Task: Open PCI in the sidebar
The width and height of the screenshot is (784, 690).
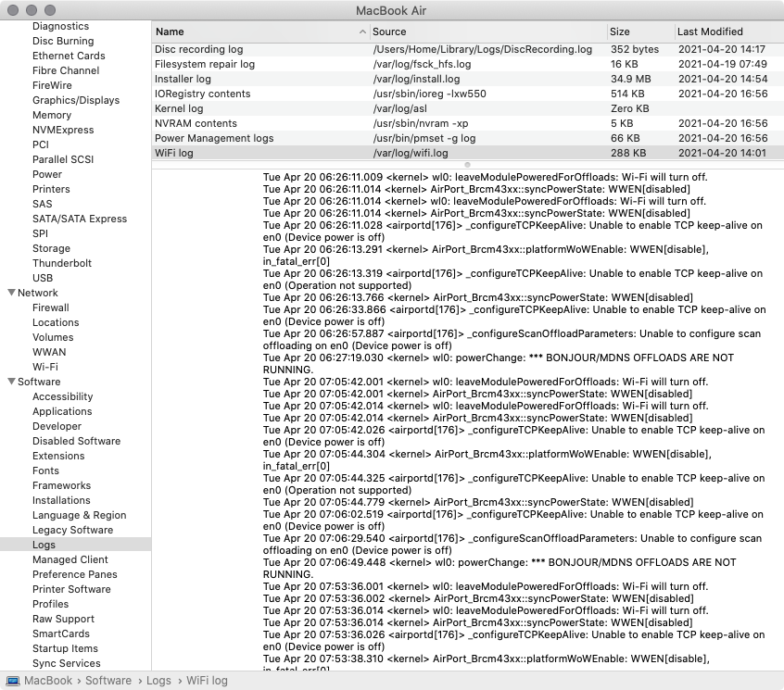Action: 41,144
